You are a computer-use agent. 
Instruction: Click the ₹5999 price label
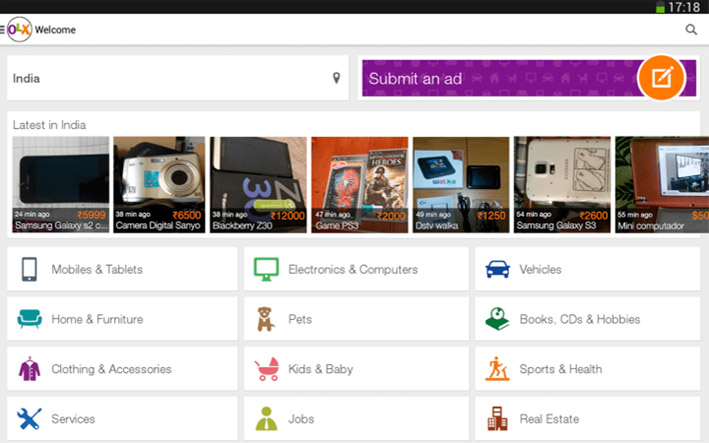point(91,215)
